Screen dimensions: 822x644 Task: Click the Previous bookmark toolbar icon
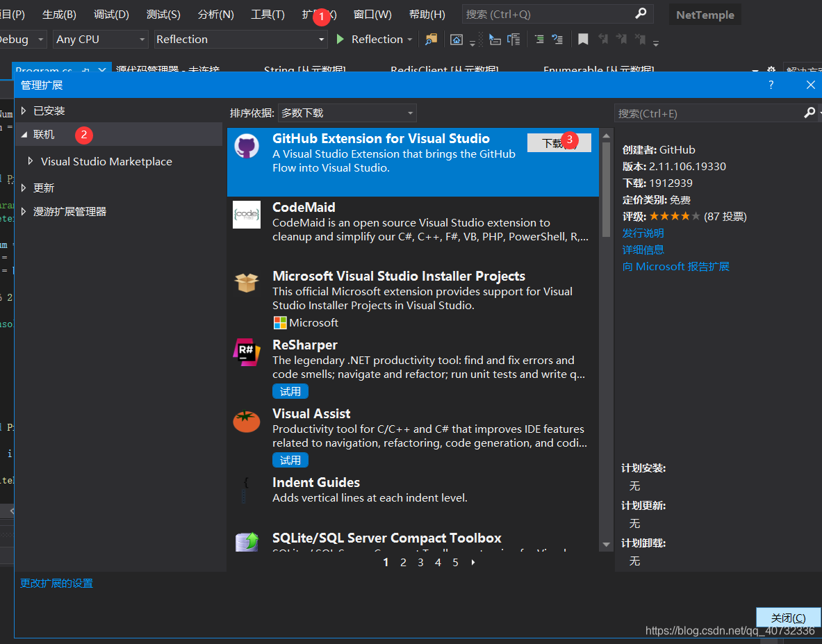(x=603, y=40)
